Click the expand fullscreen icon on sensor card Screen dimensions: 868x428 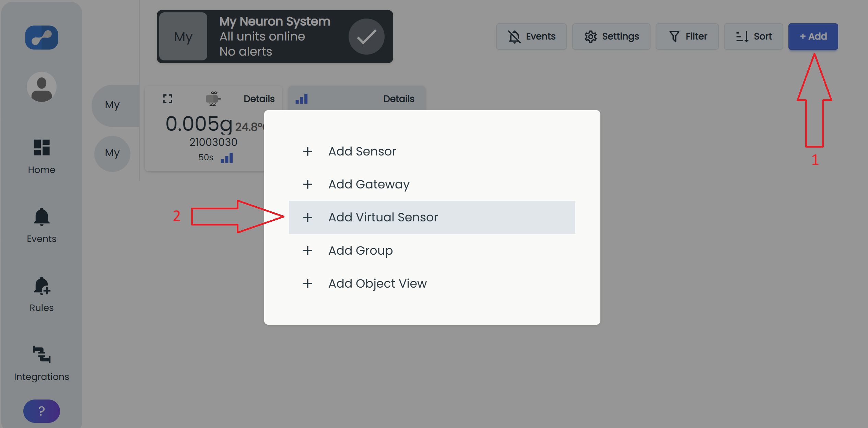click(167, 99)
